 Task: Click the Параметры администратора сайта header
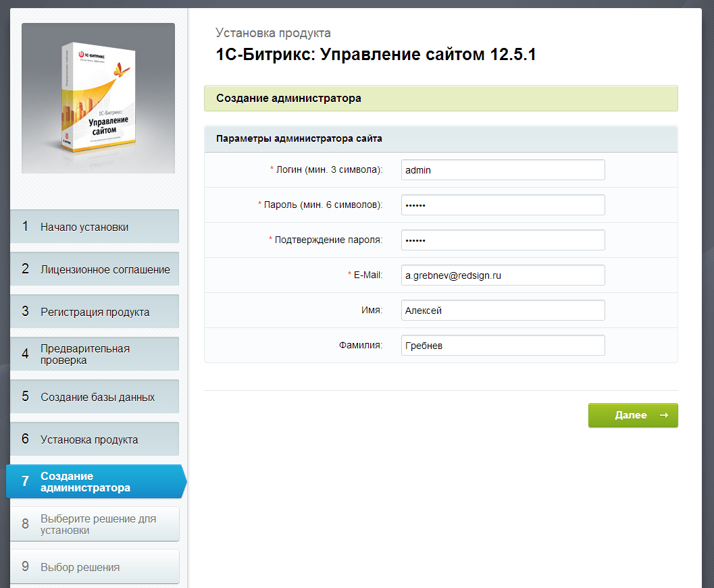coord(441,139)
